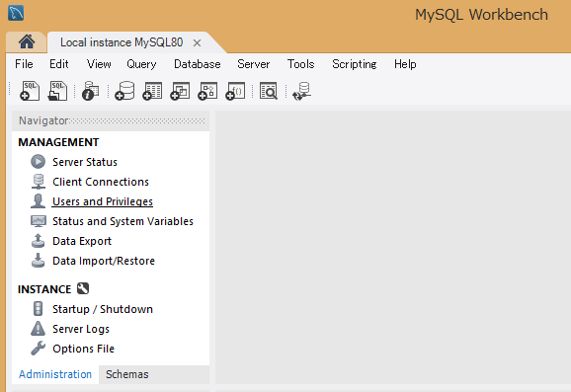Click the MANAGEMENT section heading
The height and width of the screenshot is (392, 571).
58,142
